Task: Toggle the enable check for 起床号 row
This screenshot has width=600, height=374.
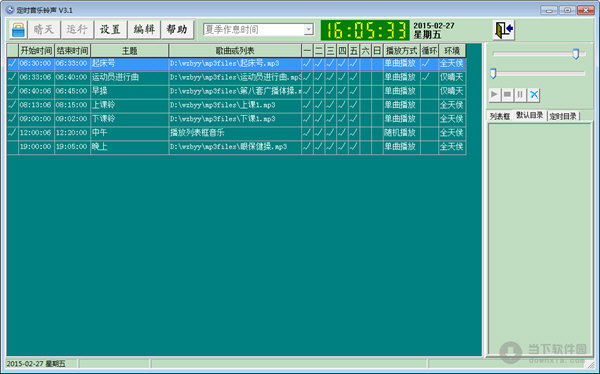Action: click(x=12, y=64)
